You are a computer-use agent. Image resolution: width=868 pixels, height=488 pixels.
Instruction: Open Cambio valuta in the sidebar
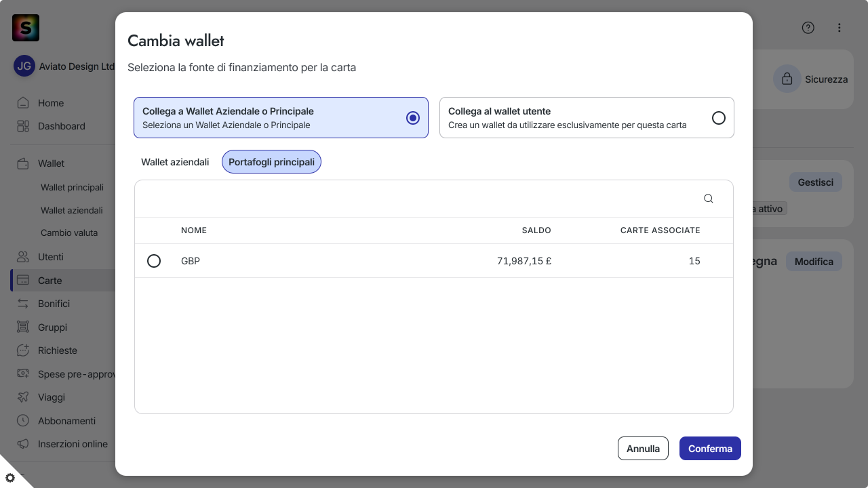(69, 232)
